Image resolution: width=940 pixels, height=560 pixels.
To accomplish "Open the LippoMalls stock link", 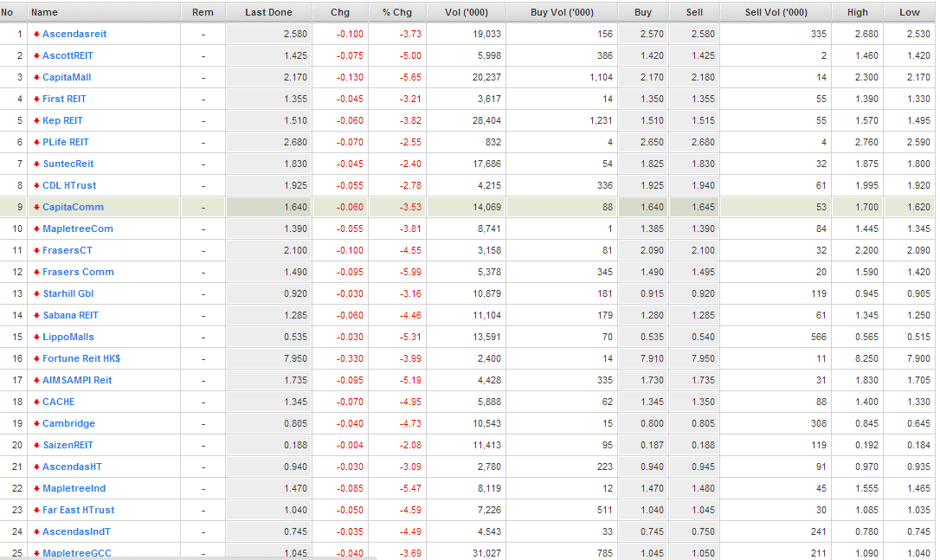I will click(68, 337).
